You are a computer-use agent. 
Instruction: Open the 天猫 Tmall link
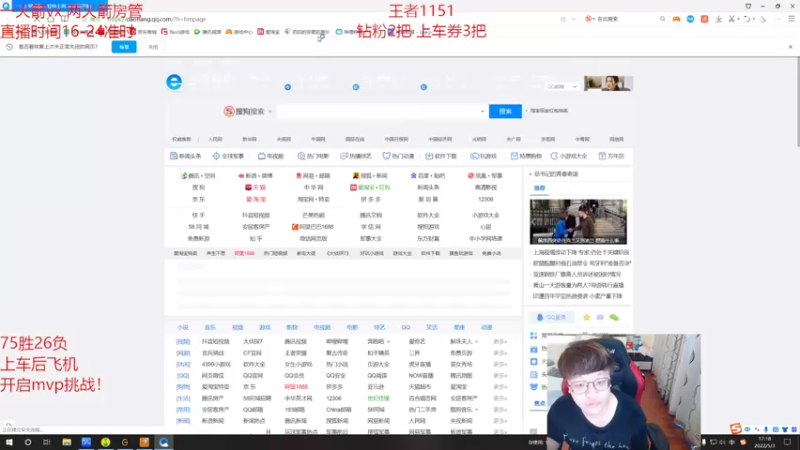256,187
